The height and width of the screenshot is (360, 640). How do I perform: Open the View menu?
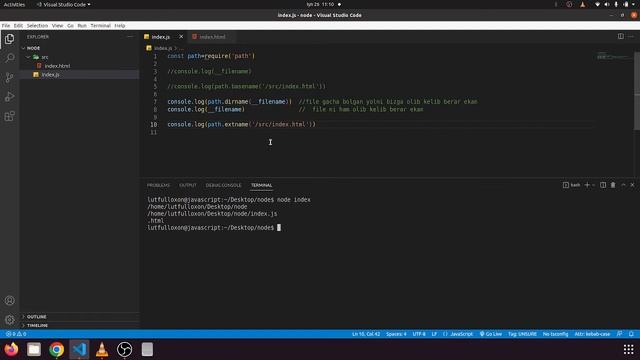58,25
